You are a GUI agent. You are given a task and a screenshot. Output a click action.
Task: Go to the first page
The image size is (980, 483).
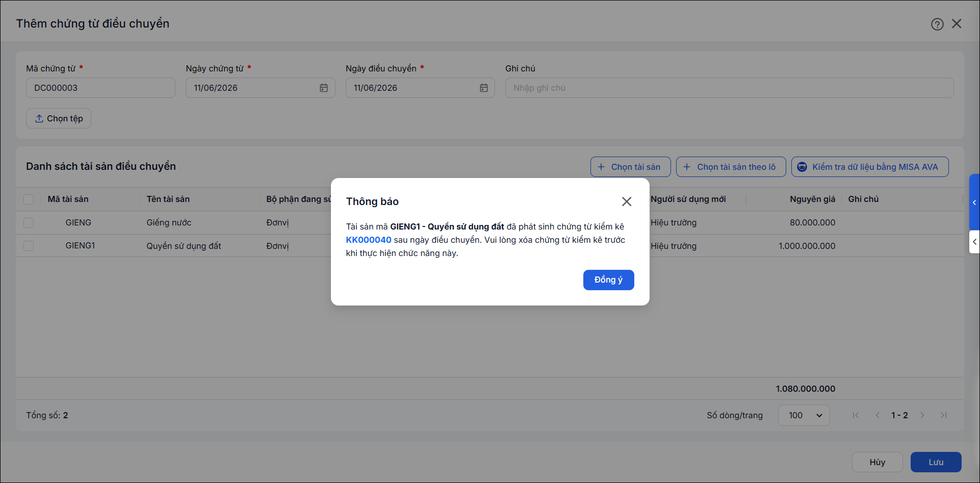tap(856, 415)
